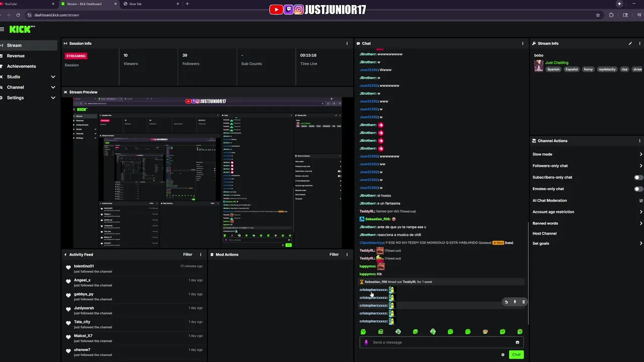Click Juniyoorsh in Activity Feed

84,308
